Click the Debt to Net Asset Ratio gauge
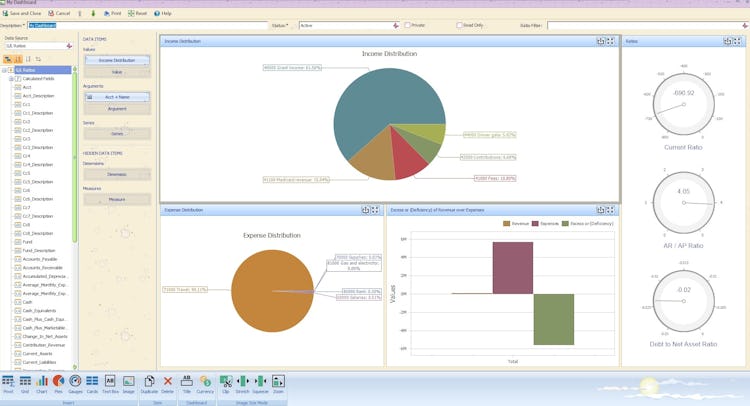This screenshot has width=750, height=406. pos(684,301)
